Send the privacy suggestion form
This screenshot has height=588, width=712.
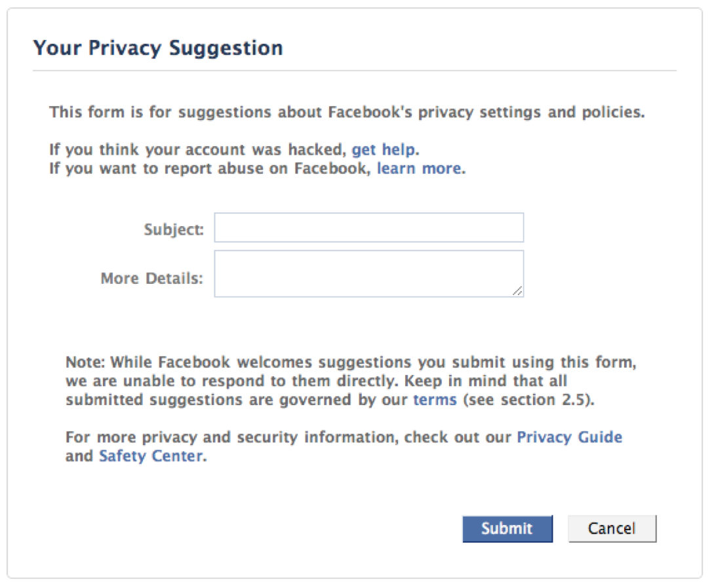(x=507, y=528)
